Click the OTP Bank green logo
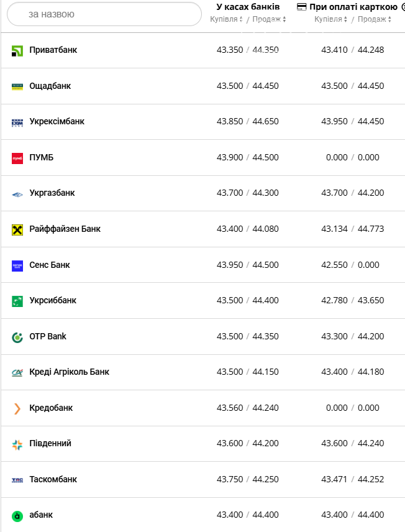The width and height of the screenshot is (405, 532). tap(17, 337)
